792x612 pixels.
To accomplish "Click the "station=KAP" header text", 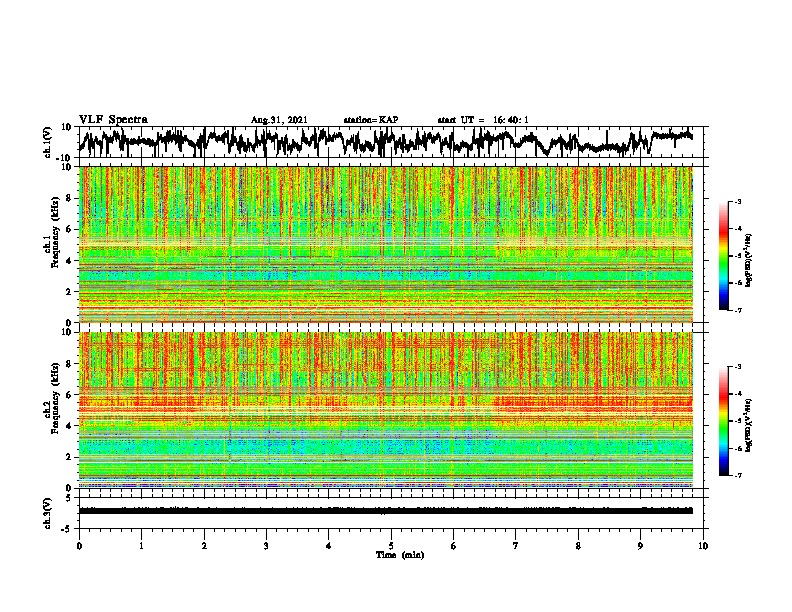I will pyautogui.click(x=371, y=120).
